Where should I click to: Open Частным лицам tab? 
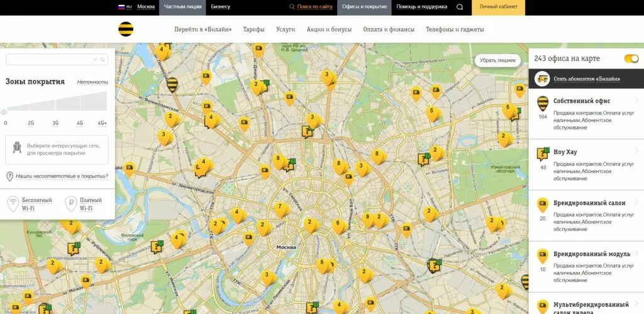click(x=183, y=7)
